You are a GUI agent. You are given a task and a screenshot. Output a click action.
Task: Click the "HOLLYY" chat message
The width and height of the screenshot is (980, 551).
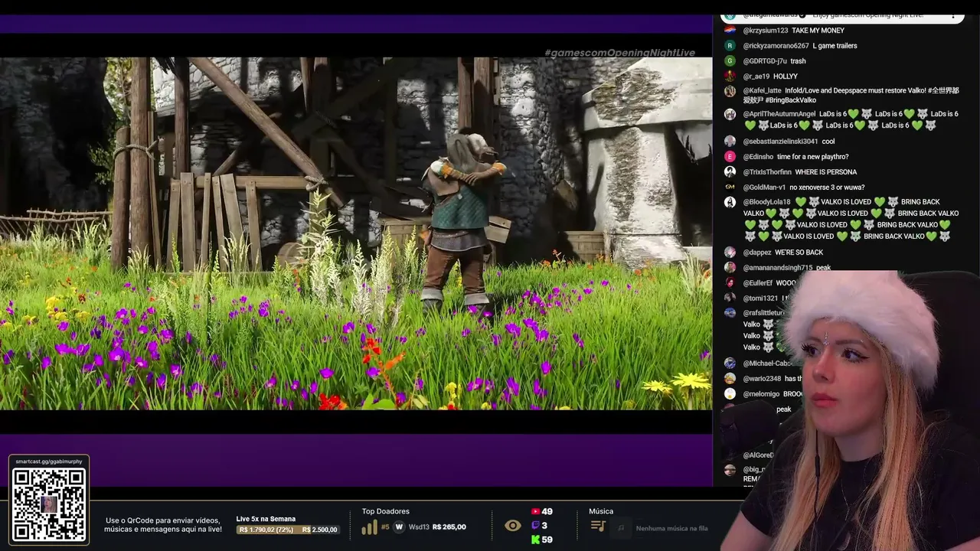786,77
